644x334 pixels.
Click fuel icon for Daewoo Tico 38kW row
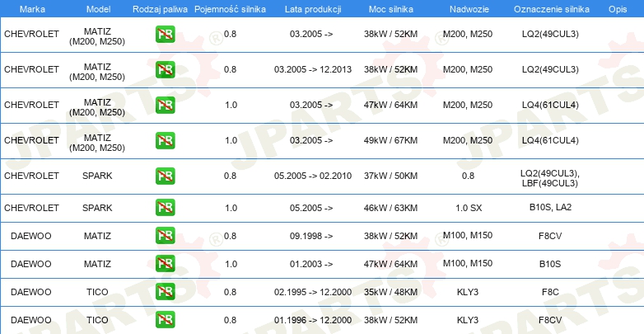[x=166, y=320]
